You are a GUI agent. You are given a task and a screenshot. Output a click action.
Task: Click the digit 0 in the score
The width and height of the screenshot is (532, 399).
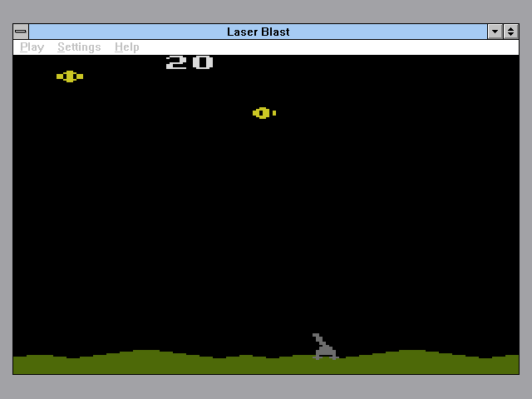[x=203, y=62]
